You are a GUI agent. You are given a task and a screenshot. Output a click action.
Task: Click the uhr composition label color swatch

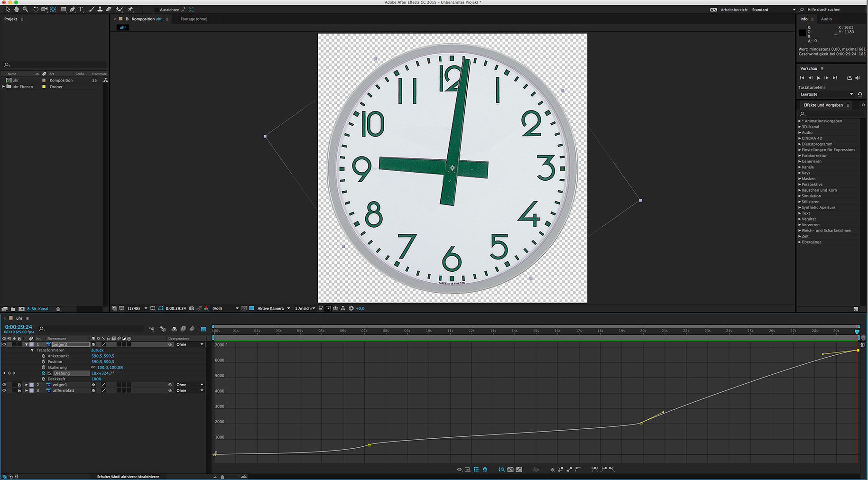click(44, 80)
